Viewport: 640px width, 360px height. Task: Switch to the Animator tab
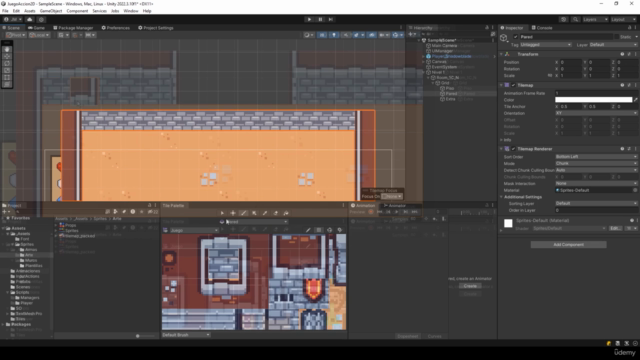click(394, 205)
